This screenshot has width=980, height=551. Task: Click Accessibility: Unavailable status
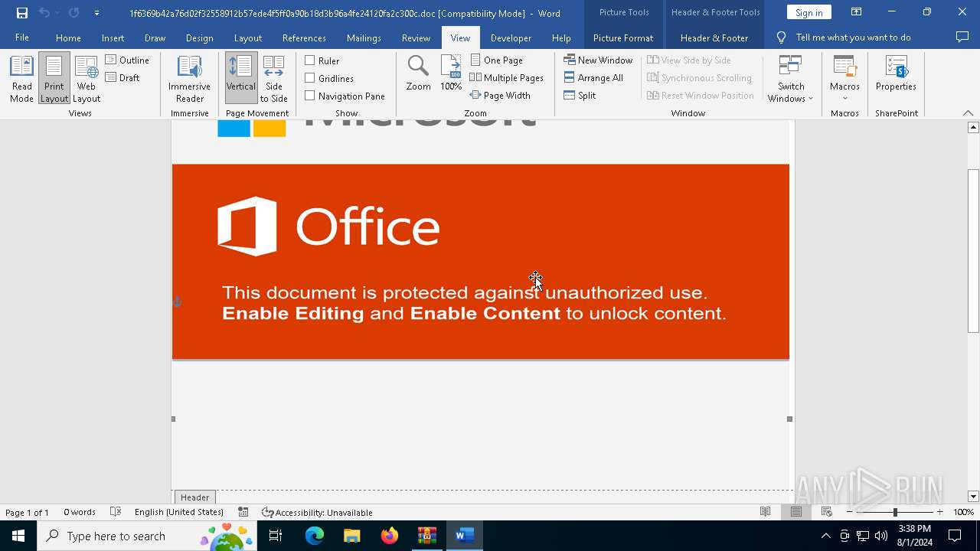pos(317,512)
